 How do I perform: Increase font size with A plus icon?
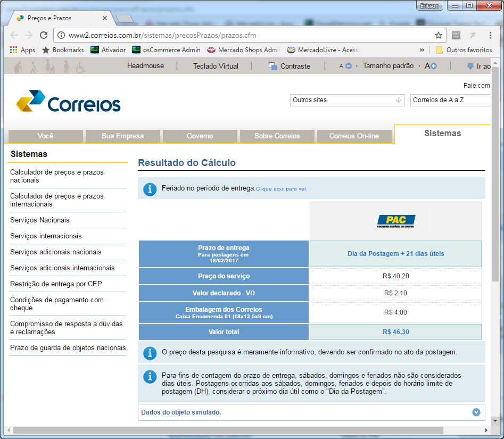(431, 66)
